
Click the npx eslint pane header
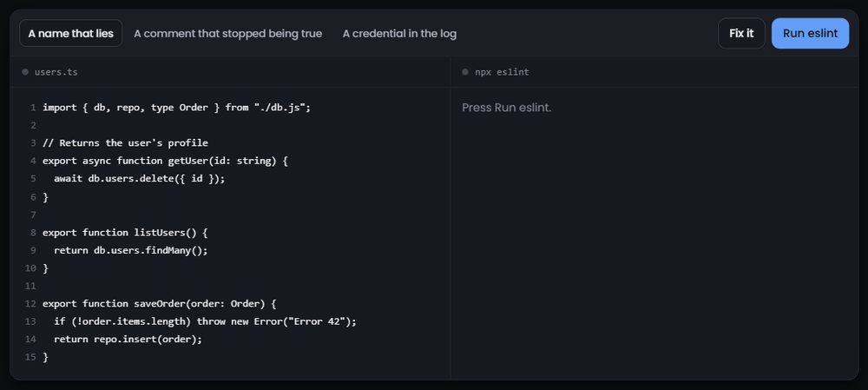[502, 72]
